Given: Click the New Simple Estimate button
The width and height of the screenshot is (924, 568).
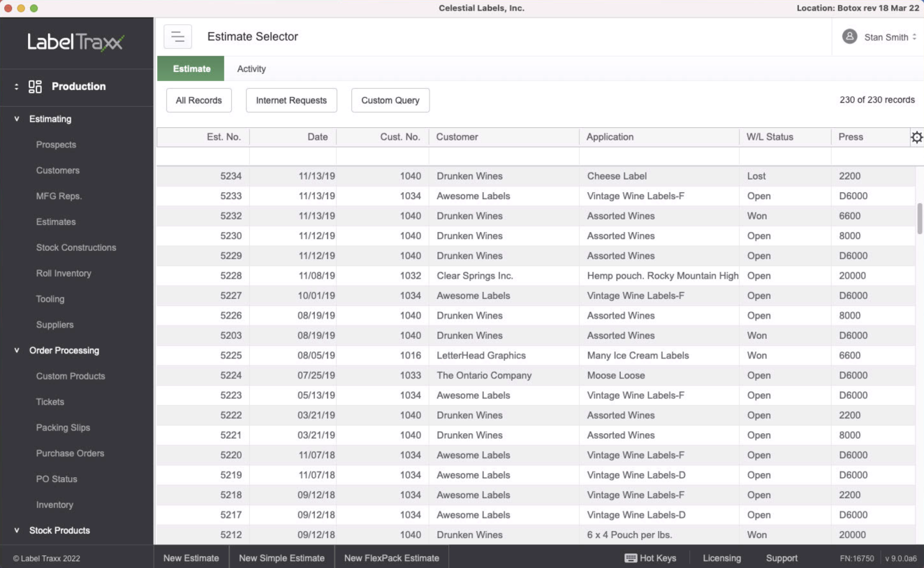Looking at the screenshot, I should tap(281, 558).
